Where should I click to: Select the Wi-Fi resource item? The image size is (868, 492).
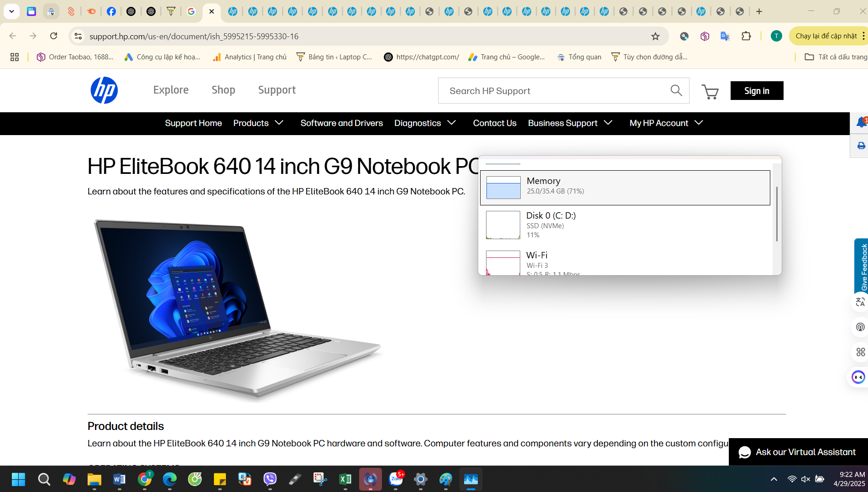click(x=625, y=262)
